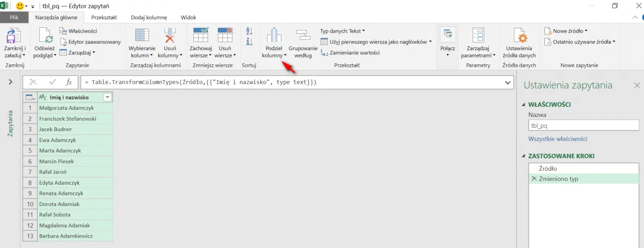Open Ustawienia źródła danych
The height and width of the screenshot is (248, 644).
(519, 37)
